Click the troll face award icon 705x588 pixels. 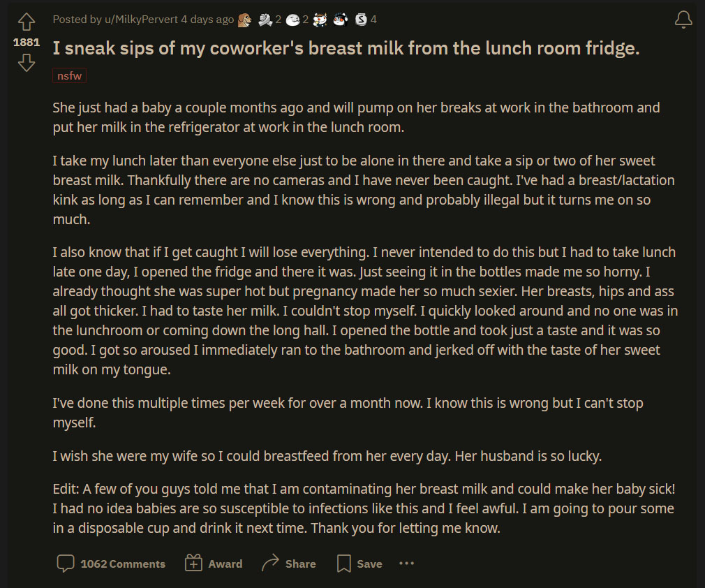[x=292, y=20]
